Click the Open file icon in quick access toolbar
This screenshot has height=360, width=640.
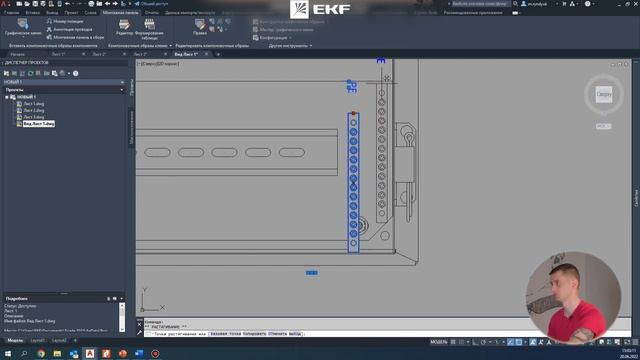click(27, 4)
